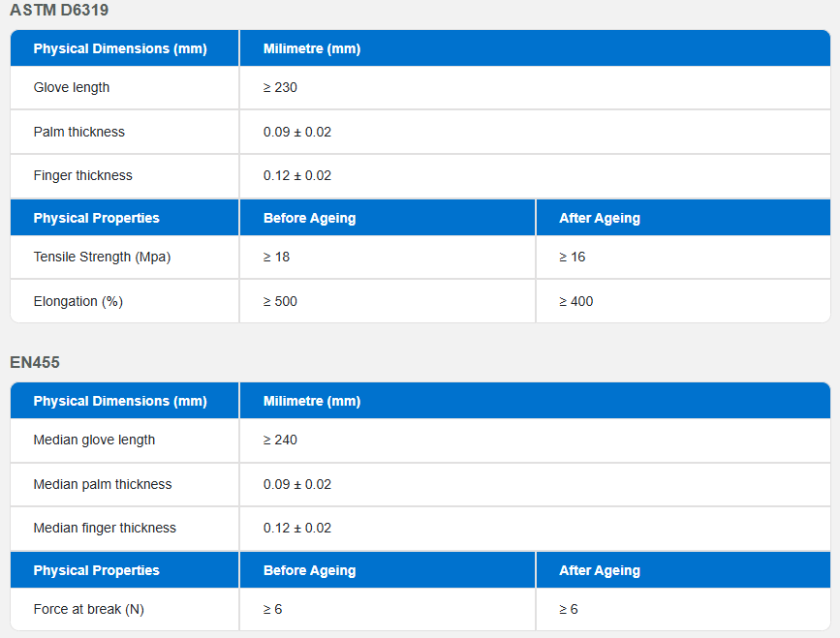Click the ≥ 500 elongation value
Image resolution: width=840 pixels, height=638 pixels.
[x=280, y=301]
